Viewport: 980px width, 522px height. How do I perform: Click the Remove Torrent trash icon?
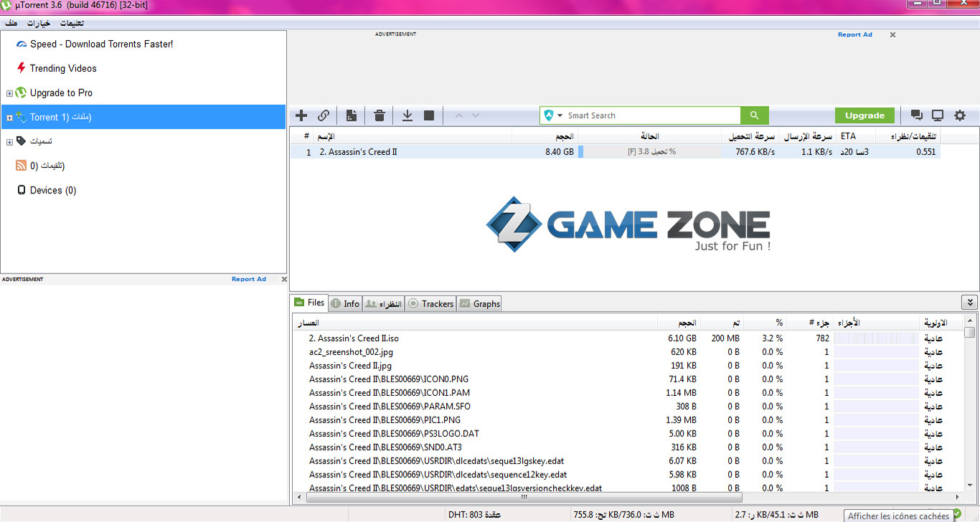[x=380, y=115]
